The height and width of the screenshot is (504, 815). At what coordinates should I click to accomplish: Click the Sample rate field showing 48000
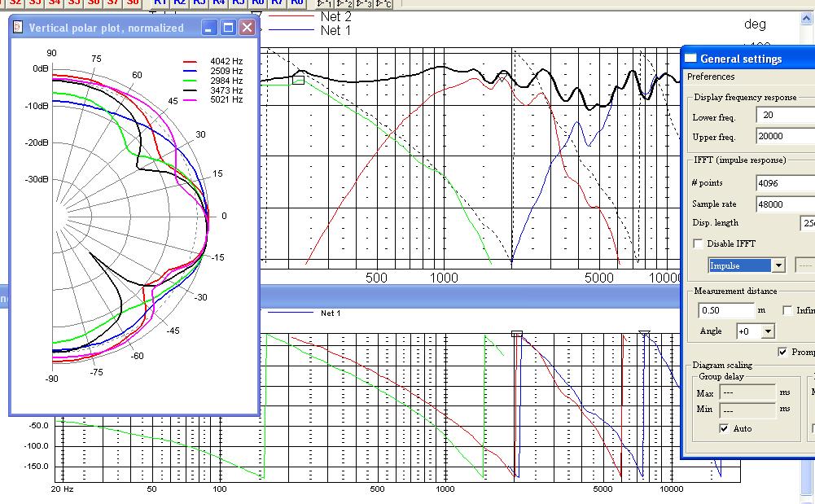coord(786,204)
